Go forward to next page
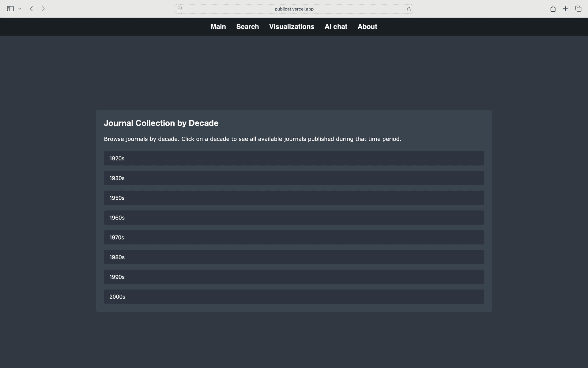This screenshot has height=368, width=588. (43, 9)
